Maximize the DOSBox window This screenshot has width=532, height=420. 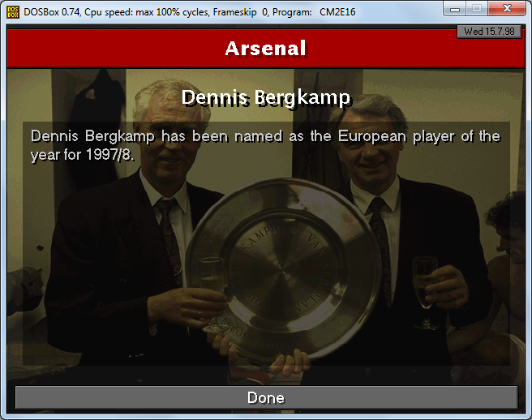point(477,9)
